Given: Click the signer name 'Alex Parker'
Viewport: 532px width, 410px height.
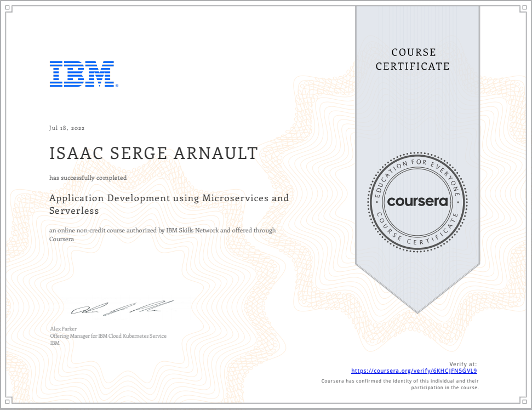Looking at the screenshot, I should (x=64, y=328).
